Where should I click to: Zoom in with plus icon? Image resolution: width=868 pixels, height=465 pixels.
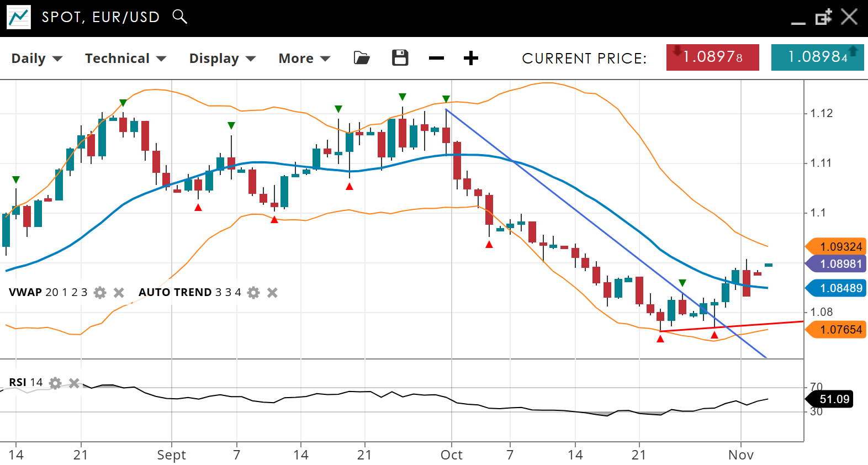(470, 58)
